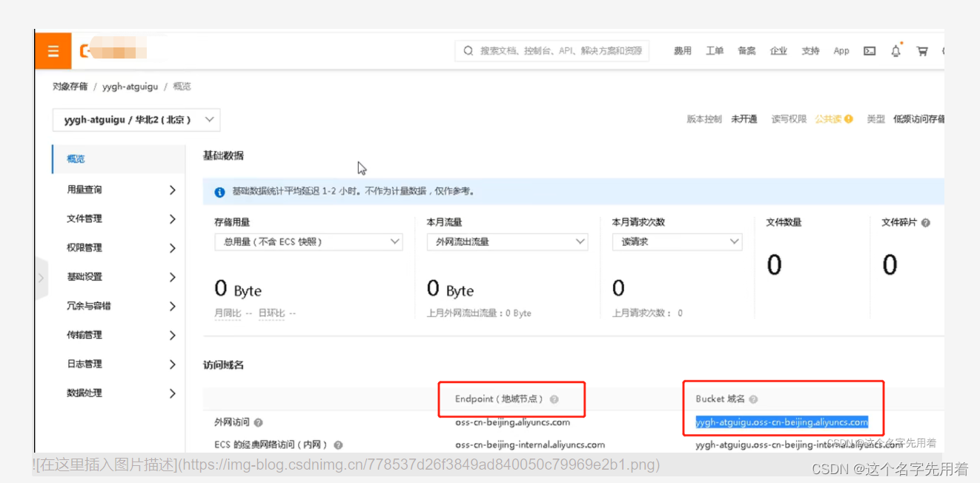
Task: Click the 上月外网流出流量：0 Byte text
Action: [x=479, y=313]
